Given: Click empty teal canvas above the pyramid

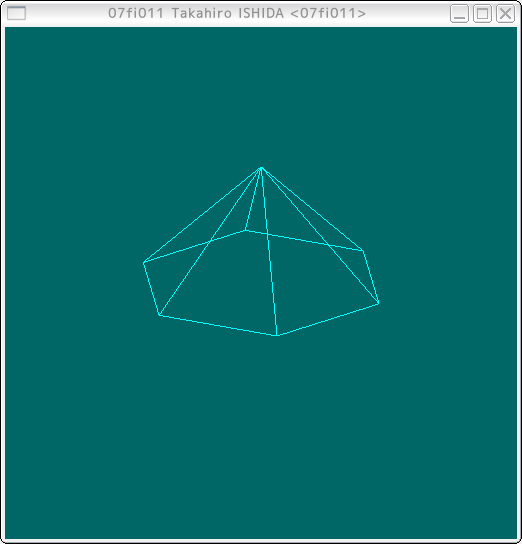Looking at the screenshot, I should click(x=261, y=97).
